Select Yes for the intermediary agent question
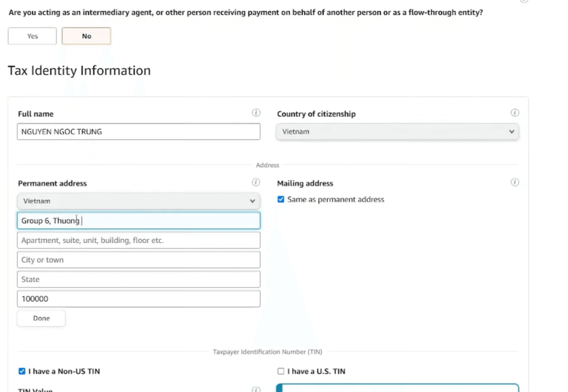The width and height of the screenshot is (568, 392). (32, 36)
